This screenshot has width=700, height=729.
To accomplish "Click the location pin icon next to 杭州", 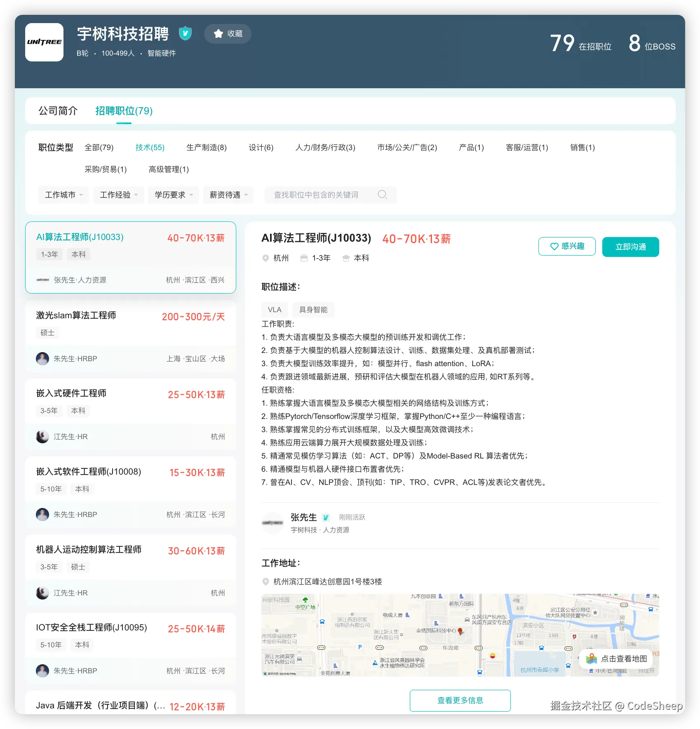I will [266, 258].
